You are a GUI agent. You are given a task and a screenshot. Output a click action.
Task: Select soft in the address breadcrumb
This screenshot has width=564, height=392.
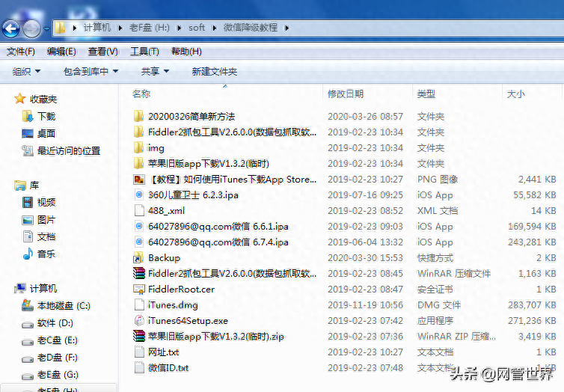197,28
